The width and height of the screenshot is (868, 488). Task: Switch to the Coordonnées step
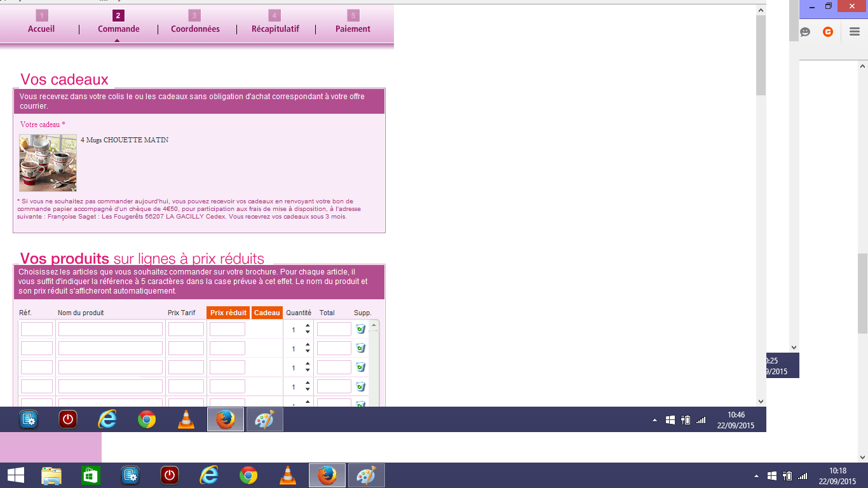click(195, 29)
